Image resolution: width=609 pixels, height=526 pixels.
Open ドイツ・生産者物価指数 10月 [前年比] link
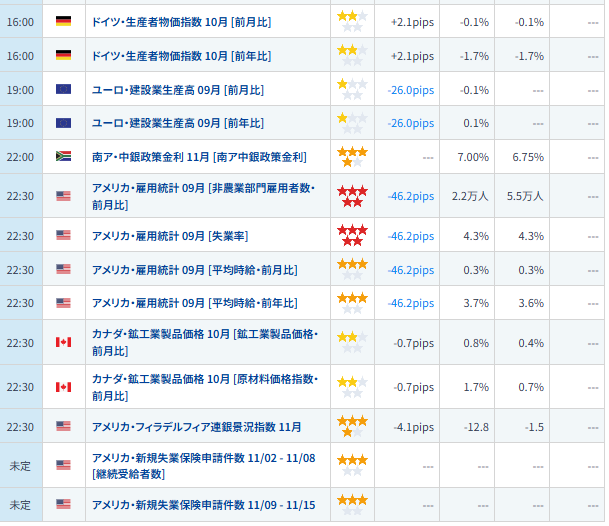click(181, 55)
